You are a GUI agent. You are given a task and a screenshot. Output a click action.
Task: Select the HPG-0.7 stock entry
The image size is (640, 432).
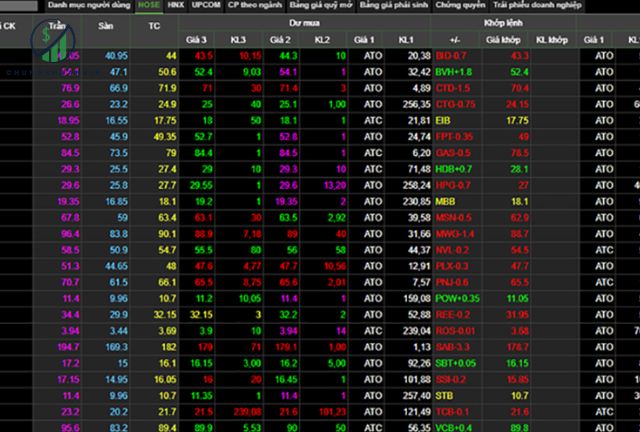[453, 185]
